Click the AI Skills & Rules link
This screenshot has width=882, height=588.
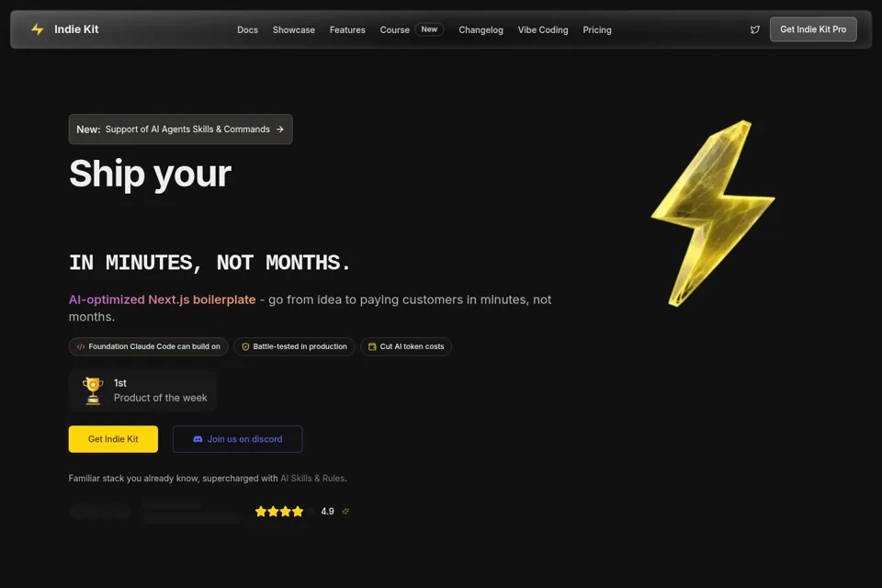pyautogui.click(x=312, y=479)
